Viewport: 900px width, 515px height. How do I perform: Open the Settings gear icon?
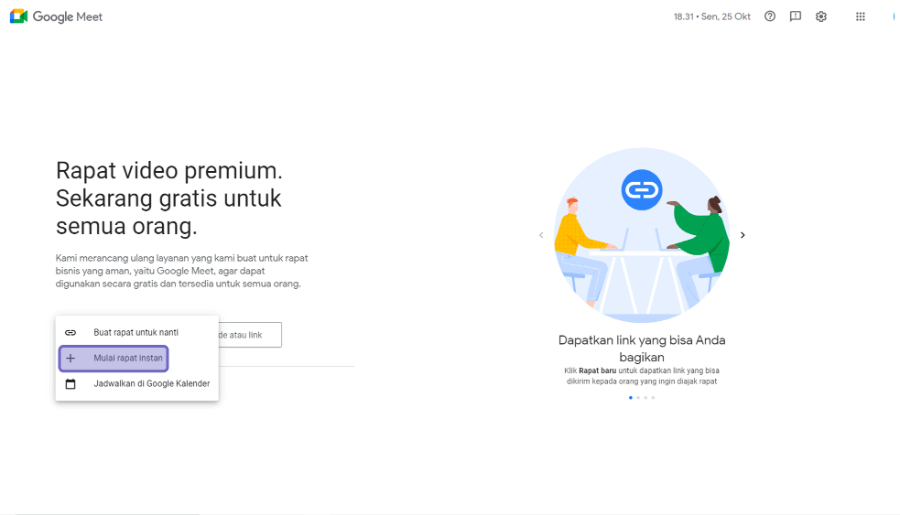point(821,17)
